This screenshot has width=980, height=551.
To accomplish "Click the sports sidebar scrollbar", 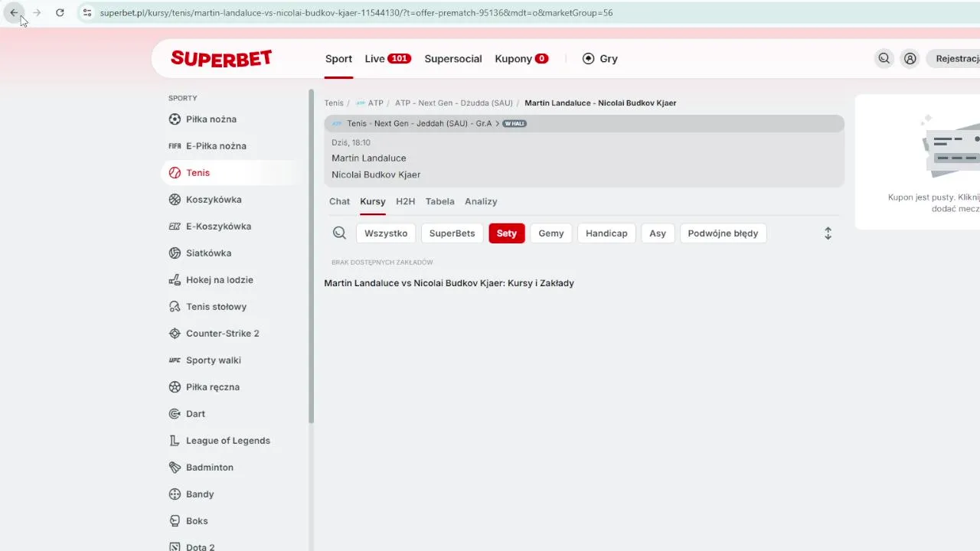I will click(x=312, y=256).
